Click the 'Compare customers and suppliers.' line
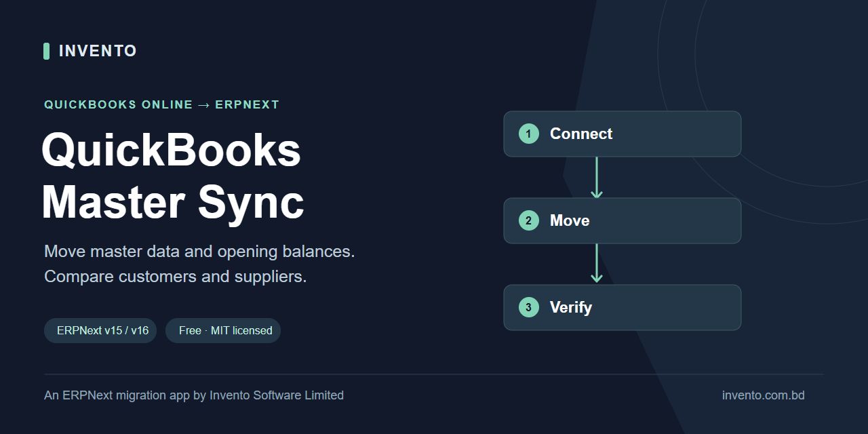Image resolution: width=868 pixels, height=434 pixels. [x=176, y=277]
